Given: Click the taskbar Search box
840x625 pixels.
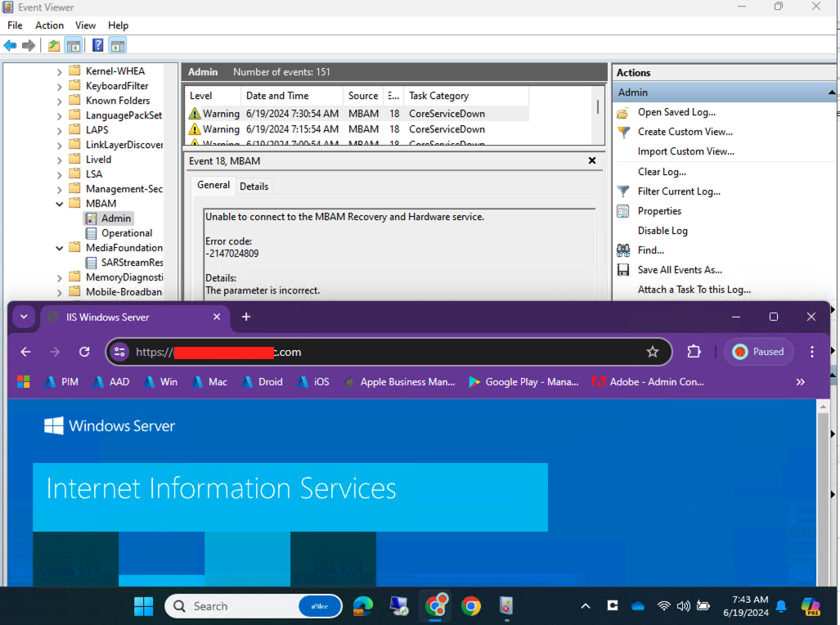Looking at the screenshot, I should tap(253, 606).
